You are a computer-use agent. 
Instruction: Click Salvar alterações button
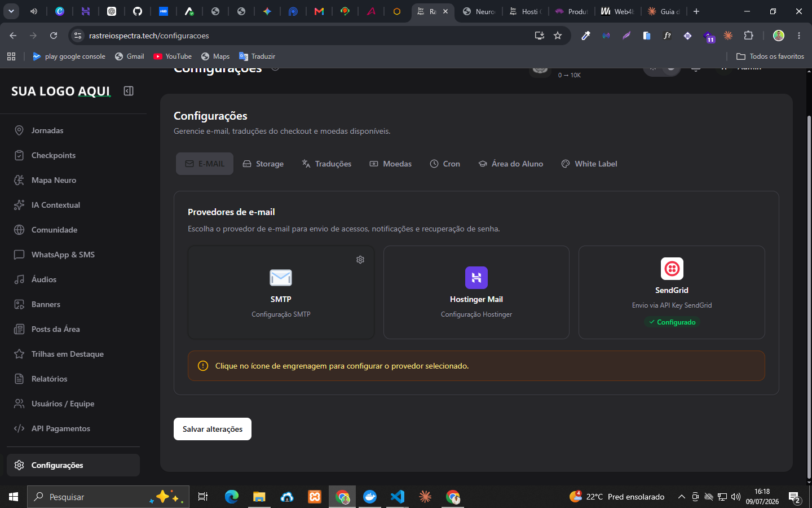coord(213,429)
